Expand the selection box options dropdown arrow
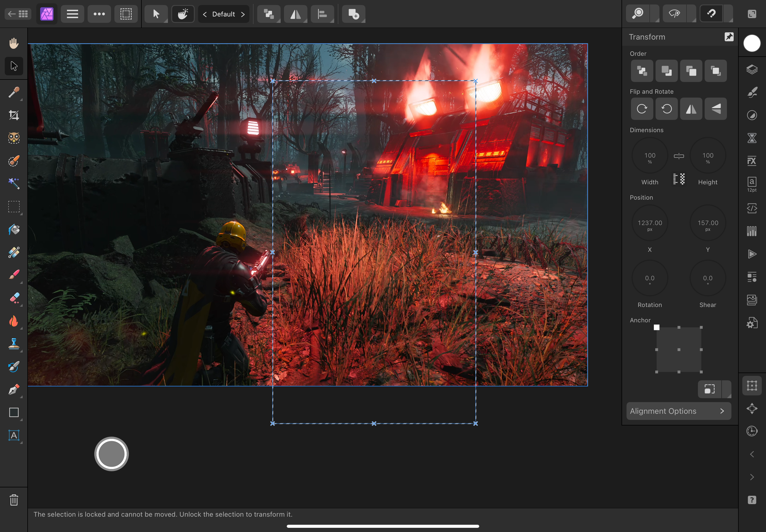The height and width of the screenshot is (532, 766). click(x=727, y=389)
